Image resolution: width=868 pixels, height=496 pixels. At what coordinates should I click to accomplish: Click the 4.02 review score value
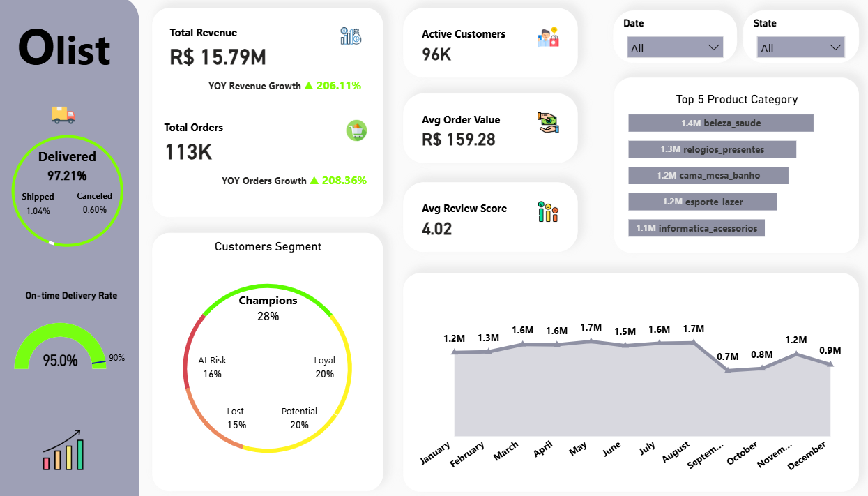coord(436,228)
